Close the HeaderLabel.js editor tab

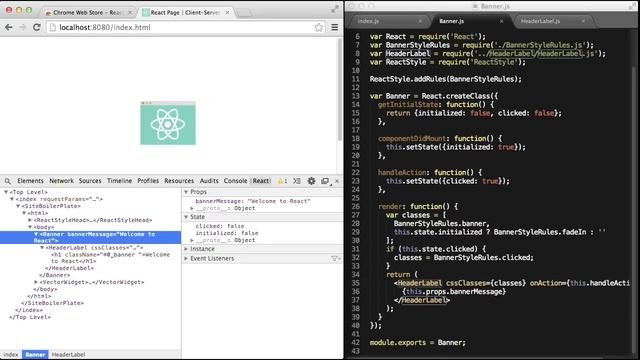[x=583, y=21]
